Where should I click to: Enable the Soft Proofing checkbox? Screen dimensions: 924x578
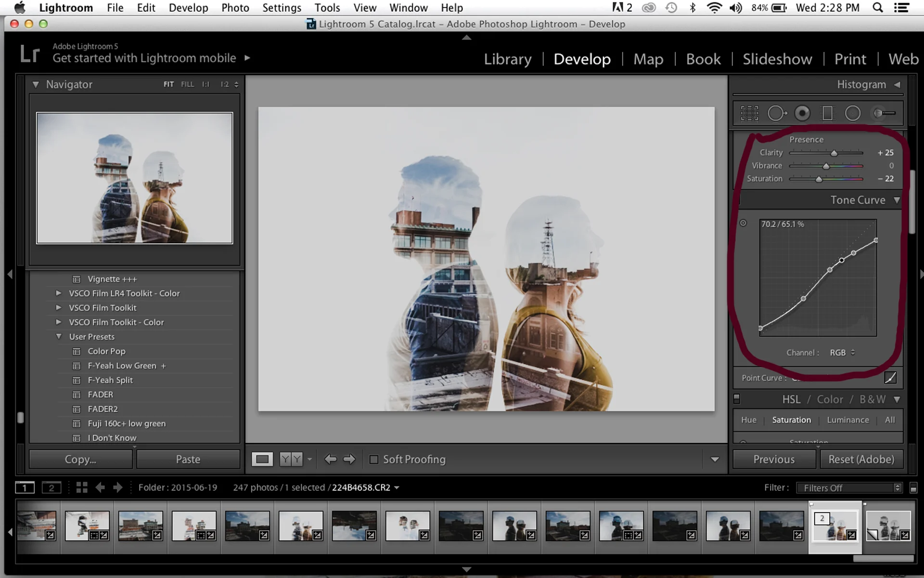coord(374,460)
